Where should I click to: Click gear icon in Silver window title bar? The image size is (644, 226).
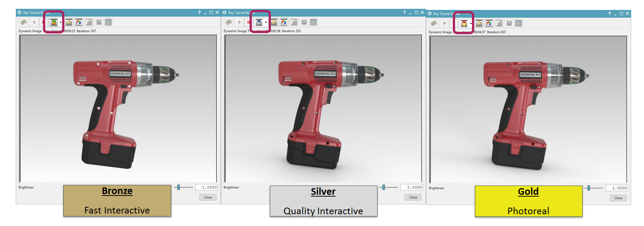point(225,12)
